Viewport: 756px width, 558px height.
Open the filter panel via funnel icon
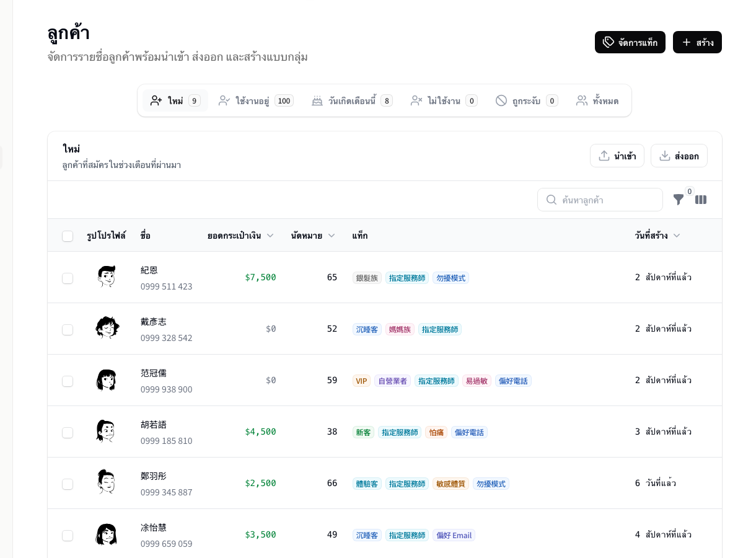[x=679, y=200]
